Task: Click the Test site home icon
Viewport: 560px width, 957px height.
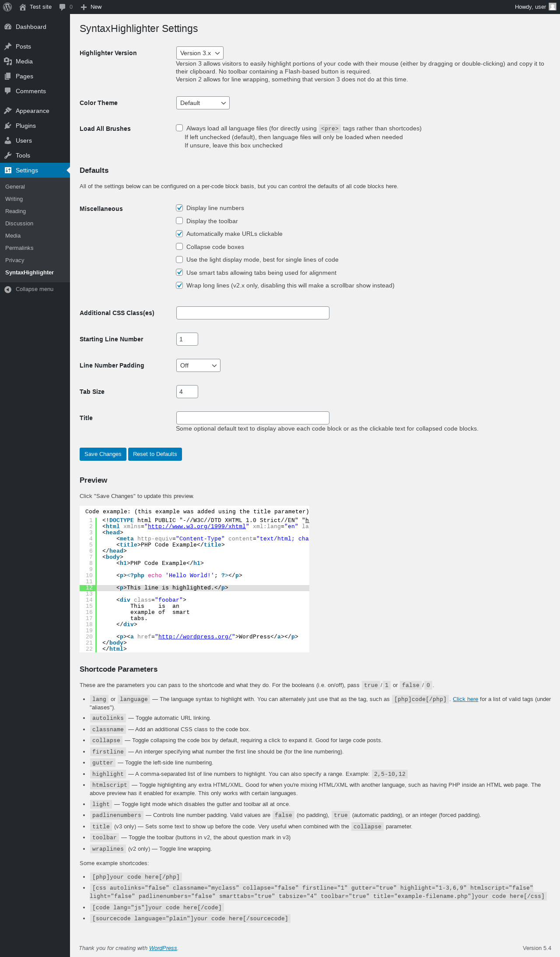Action: point(23,7)
